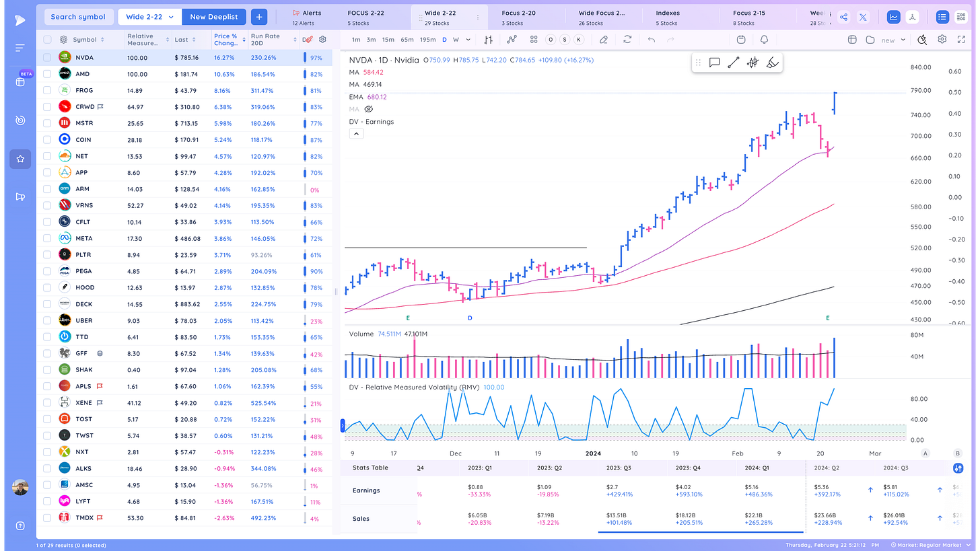Select the 15m timeframe
This screenshot has width=980, height=551.
point(388,40)
